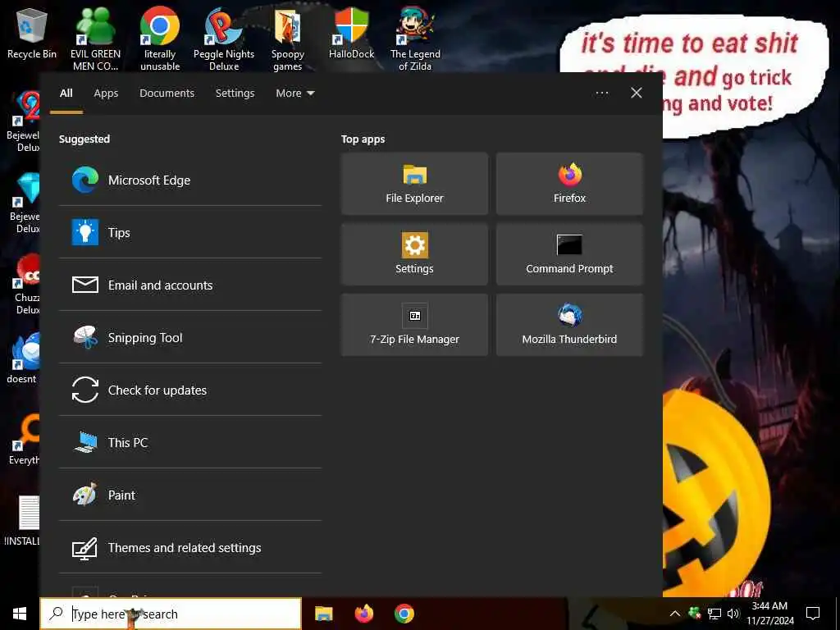Open the Windows Start menu
The width and height of the screenshot is (840, 630).
[20, 614]
